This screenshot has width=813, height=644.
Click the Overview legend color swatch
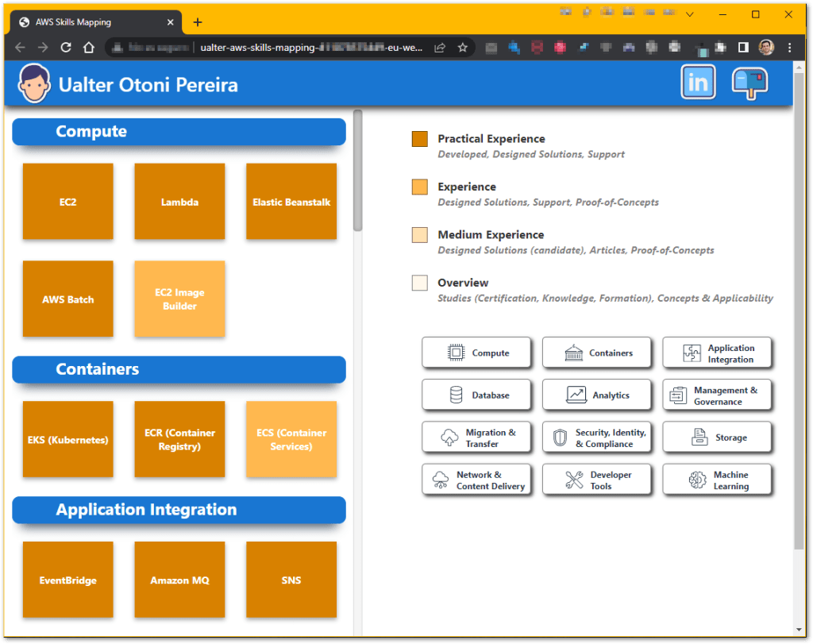[420, 283]
